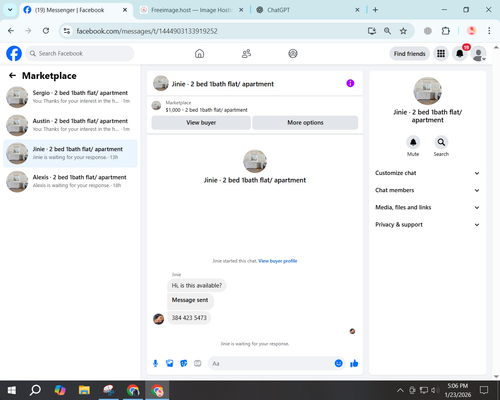Open Windows taskbar search

pyautogui.click(x=35, y=390)
